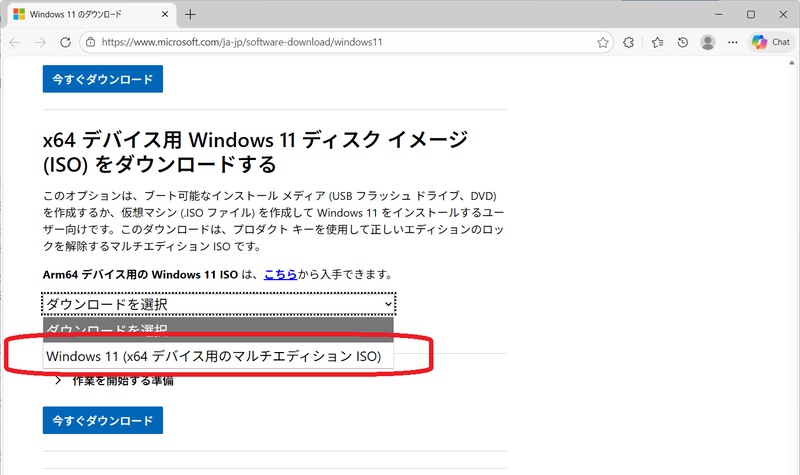Open a new tab with plus
The image size is (800, 475).
(190, 14)
